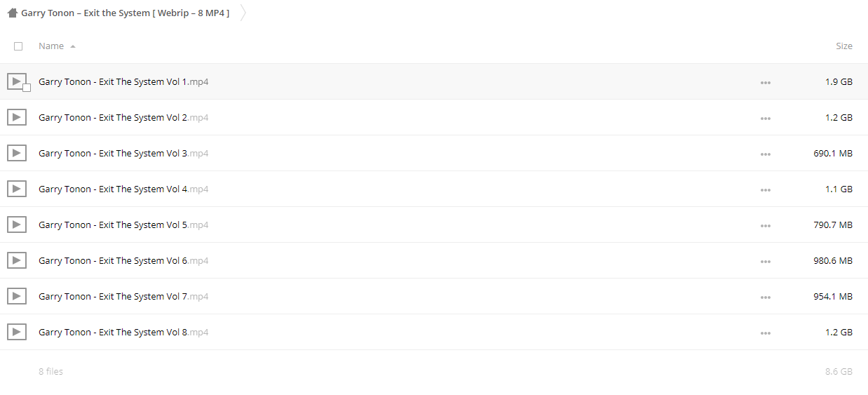This screenshot has width=868, height=395.
Task: Select the 954.1 MB file row
Action: 434,296
